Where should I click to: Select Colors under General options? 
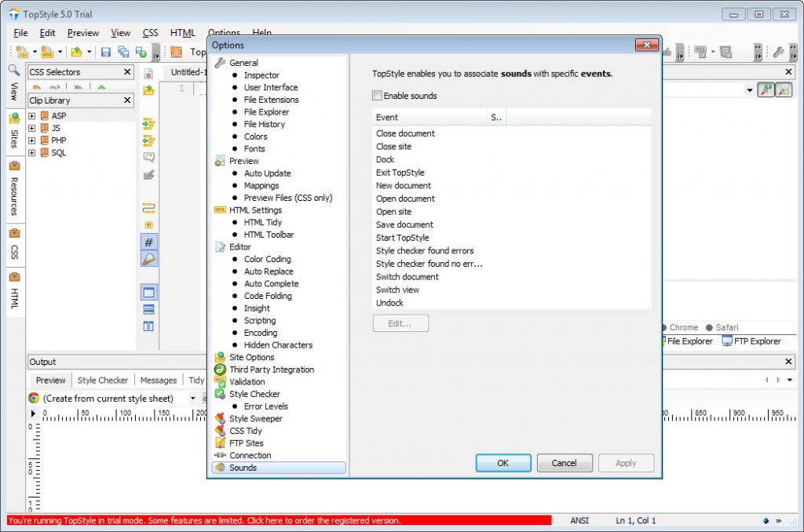[x=255, y=137]
